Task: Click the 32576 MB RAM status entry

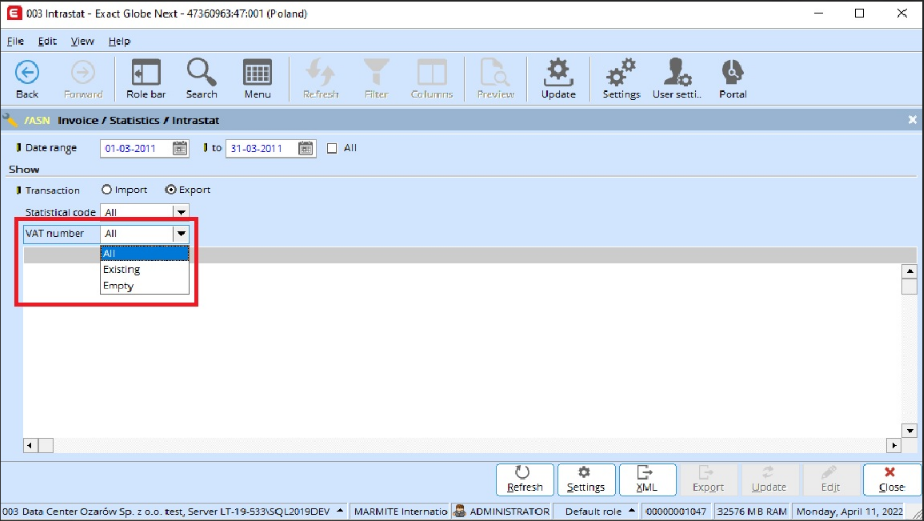Action: coord(751,511)
